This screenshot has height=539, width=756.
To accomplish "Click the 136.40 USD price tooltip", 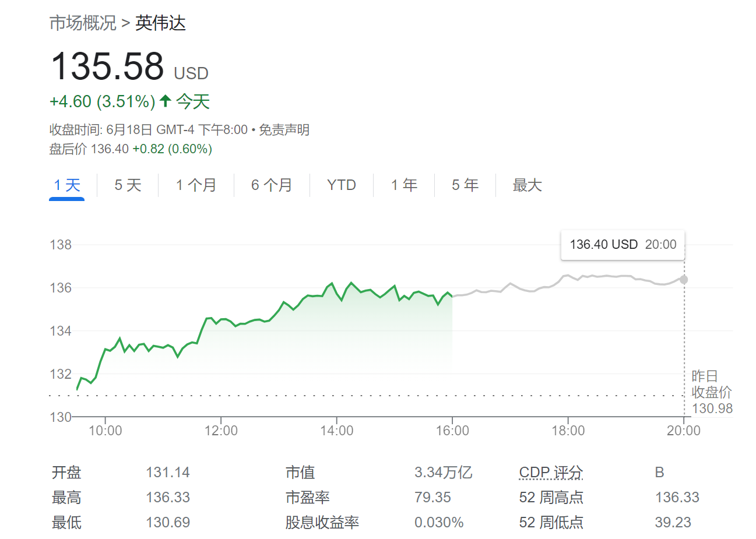I will 623,245.
